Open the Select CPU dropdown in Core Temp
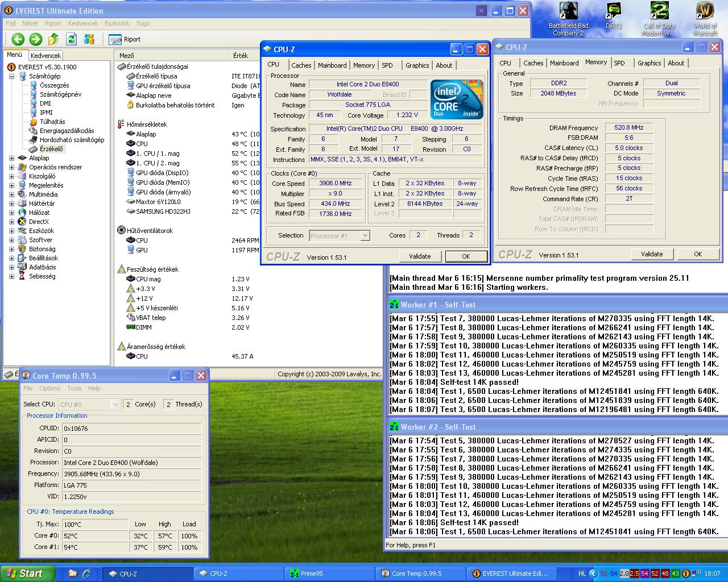Viewport: 728px width, 582px height. [x=89, y=404]
